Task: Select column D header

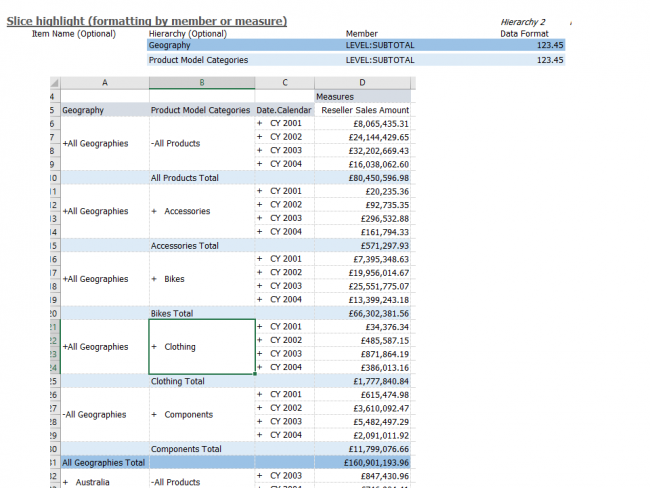Action: [361, 83]
